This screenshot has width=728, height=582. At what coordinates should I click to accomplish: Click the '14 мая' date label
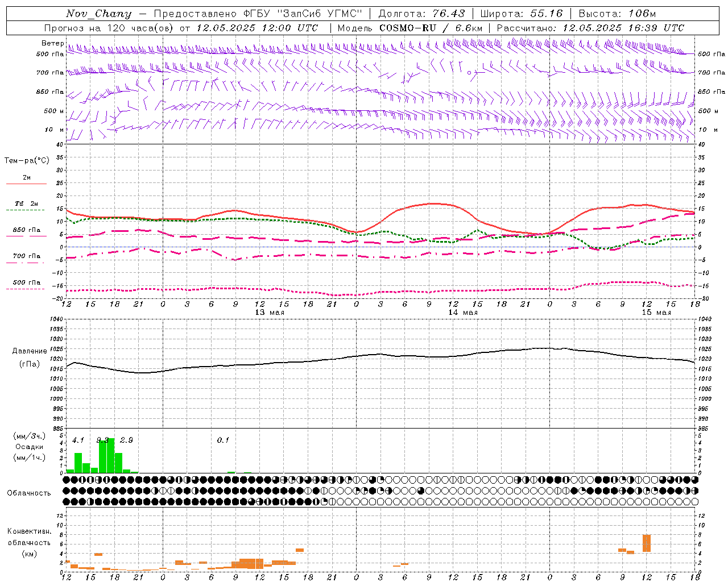[x=463, y=313]
